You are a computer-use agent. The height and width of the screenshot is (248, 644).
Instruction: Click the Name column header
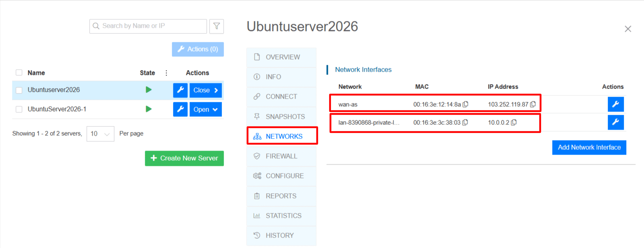[x=36, y=73]
